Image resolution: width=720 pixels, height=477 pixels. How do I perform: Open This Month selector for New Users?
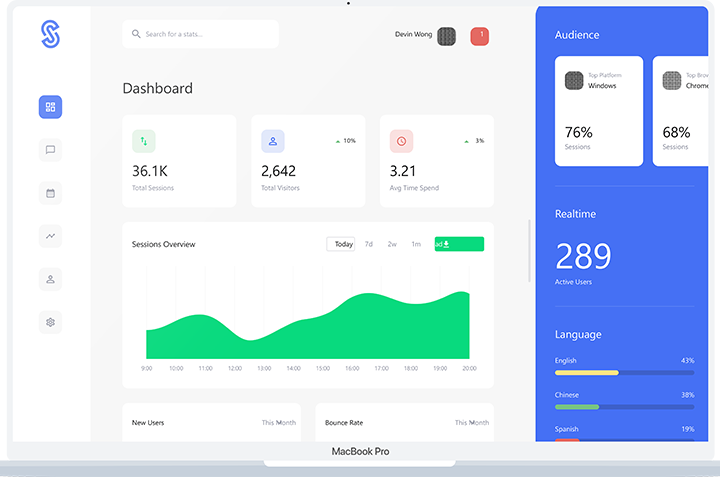(x=279, y=423)
